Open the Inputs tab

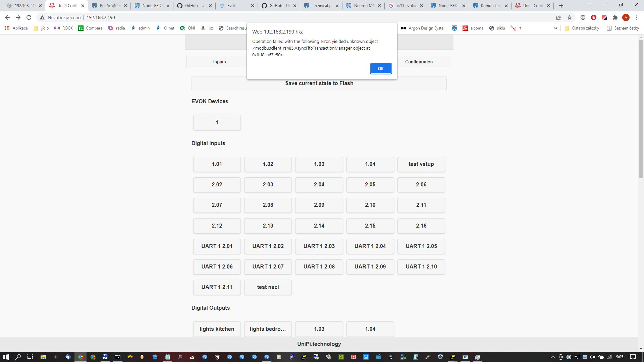pyautogui.click(x=219, y=62)
